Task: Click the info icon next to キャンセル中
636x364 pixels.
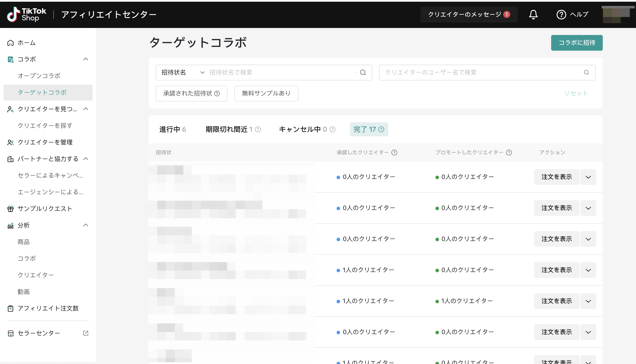Action: 332,129
